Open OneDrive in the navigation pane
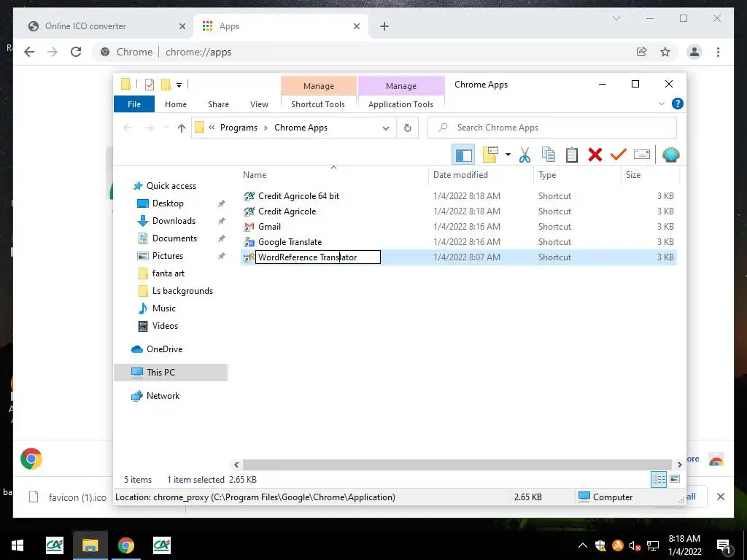Screen dimensions: 747x560 coord(164,349)
